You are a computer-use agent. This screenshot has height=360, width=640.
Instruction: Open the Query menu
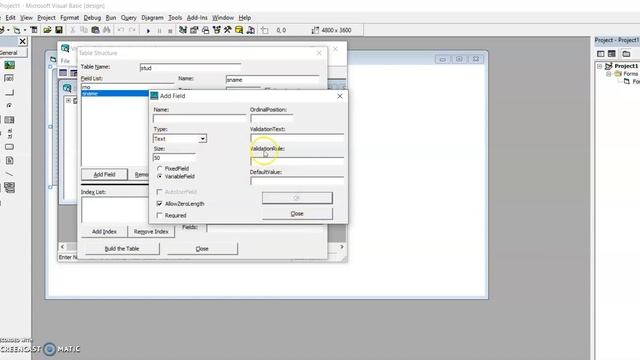(x=129, y=18)
